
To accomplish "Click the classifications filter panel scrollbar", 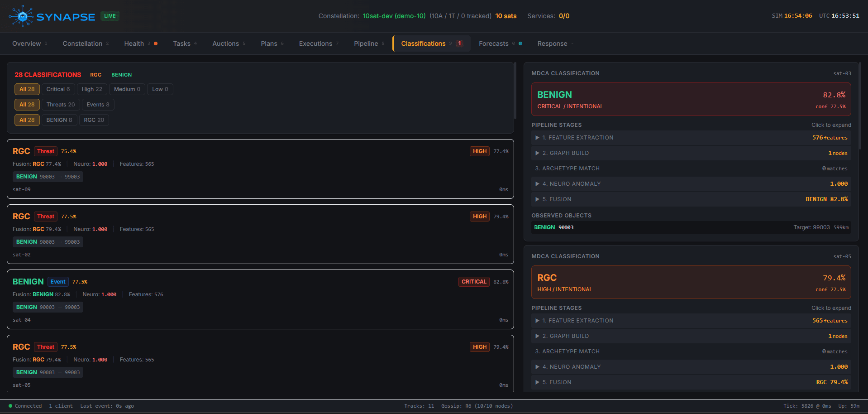I will (x=515, y=91).
